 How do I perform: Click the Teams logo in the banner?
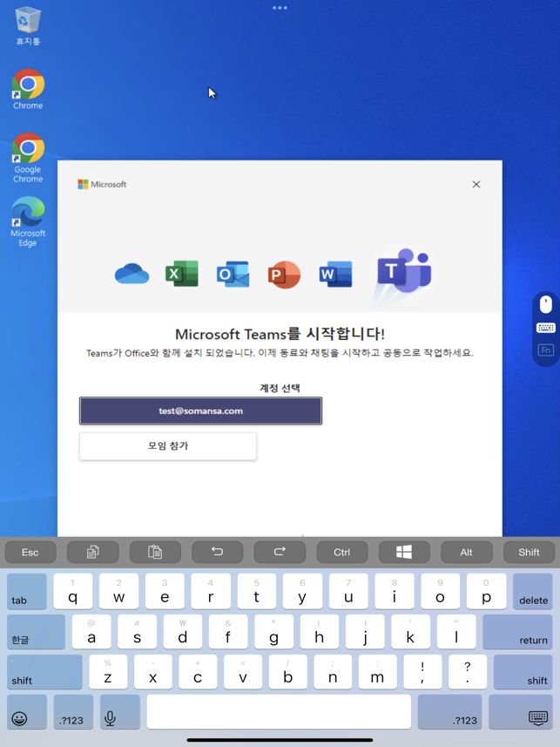[404, 271]
